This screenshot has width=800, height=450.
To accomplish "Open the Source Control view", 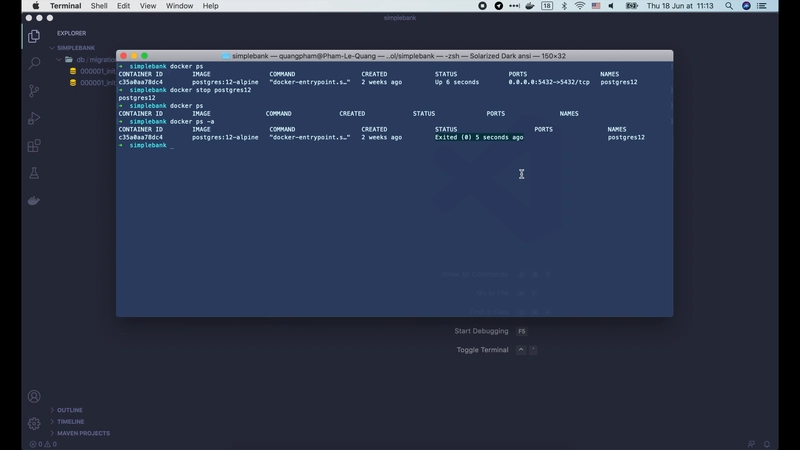I will pos(34,91).
